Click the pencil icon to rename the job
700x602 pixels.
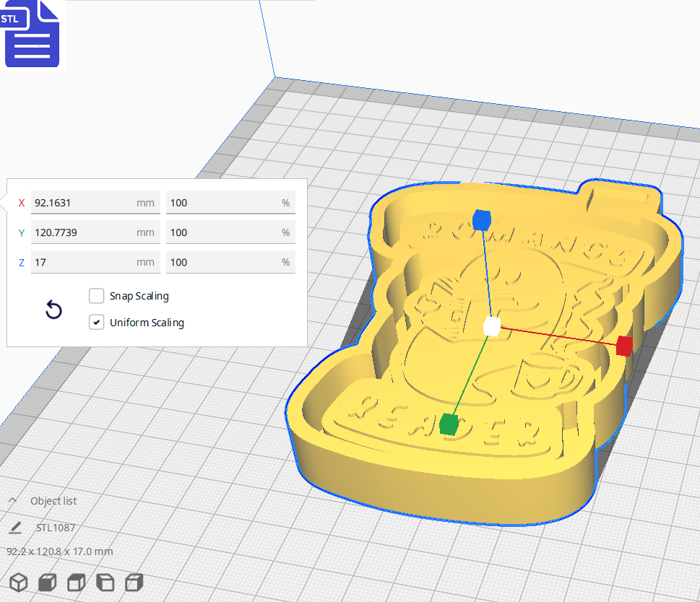pyautogui.click(x=16, y=528)
